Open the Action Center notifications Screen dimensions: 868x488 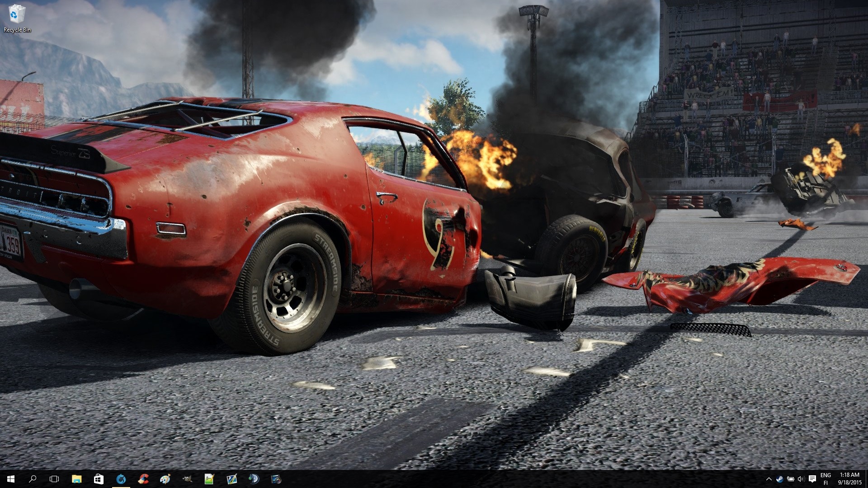[812, 479]
